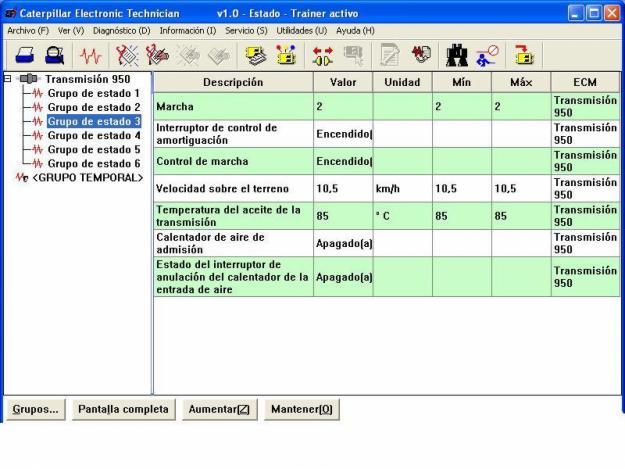
Task: Click the ° C unit cell
Action: click(403, 216)
